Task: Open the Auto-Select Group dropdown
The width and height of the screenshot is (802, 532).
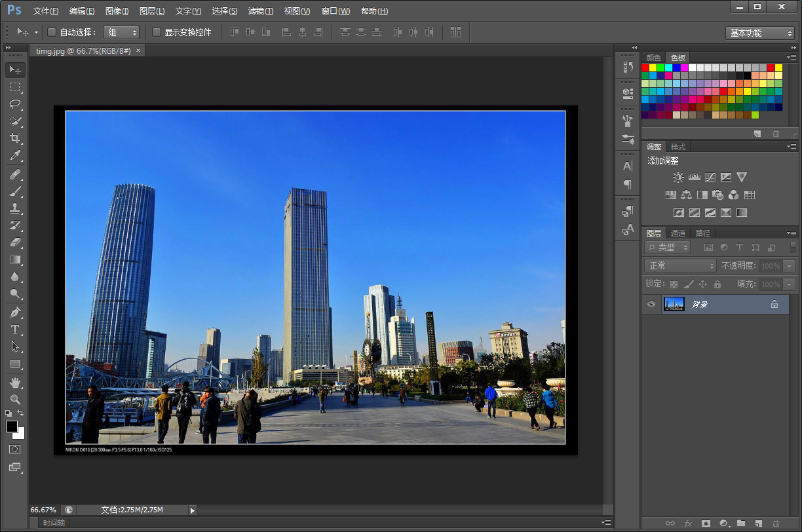Action: [x=121, y=32]
